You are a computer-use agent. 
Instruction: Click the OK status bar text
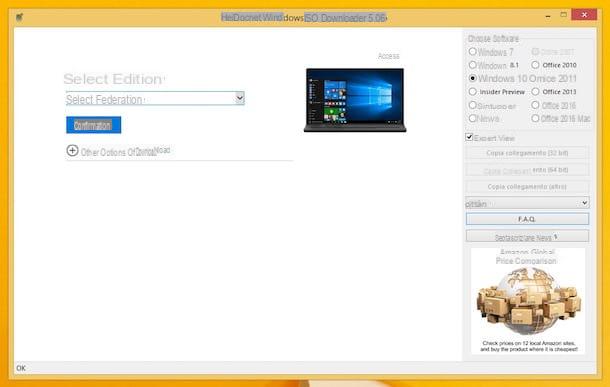[x=21, y=368]
